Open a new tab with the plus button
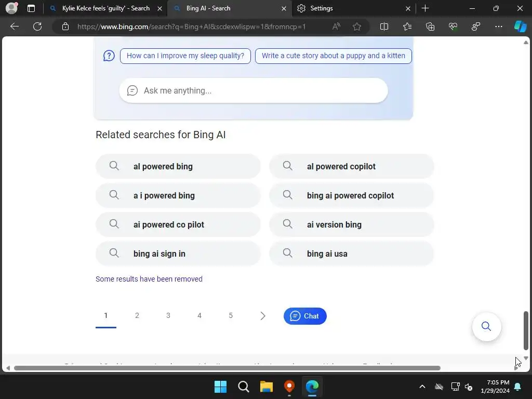 click(425, 8)
